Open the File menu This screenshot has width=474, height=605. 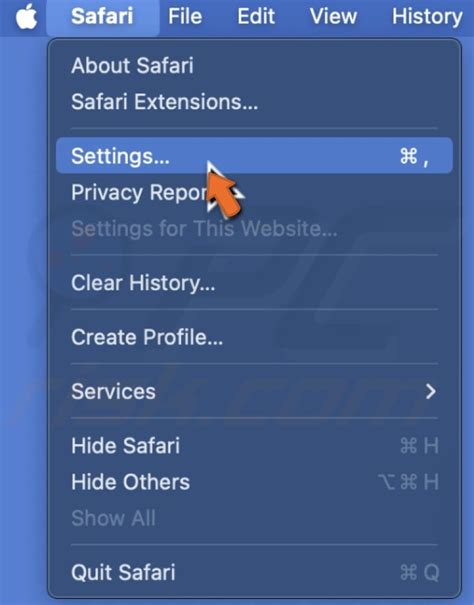point(185,17)
